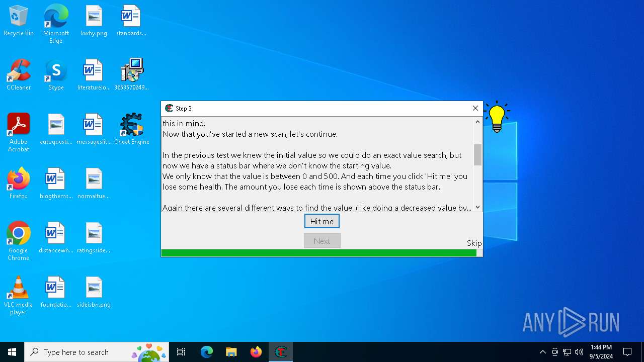Screen dimensions: 644x362
Task: Click the Skip link in tutorial
Action: tap(474, 243)
